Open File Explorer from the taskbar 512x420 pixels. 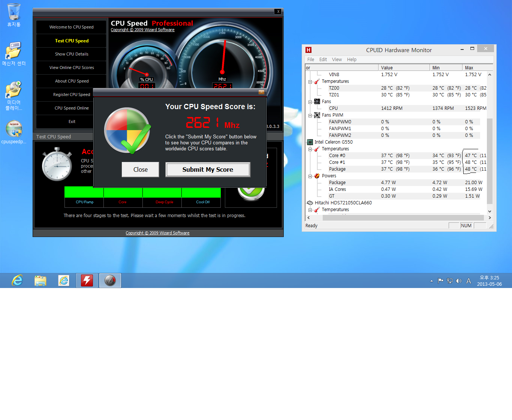pos(40,280)
